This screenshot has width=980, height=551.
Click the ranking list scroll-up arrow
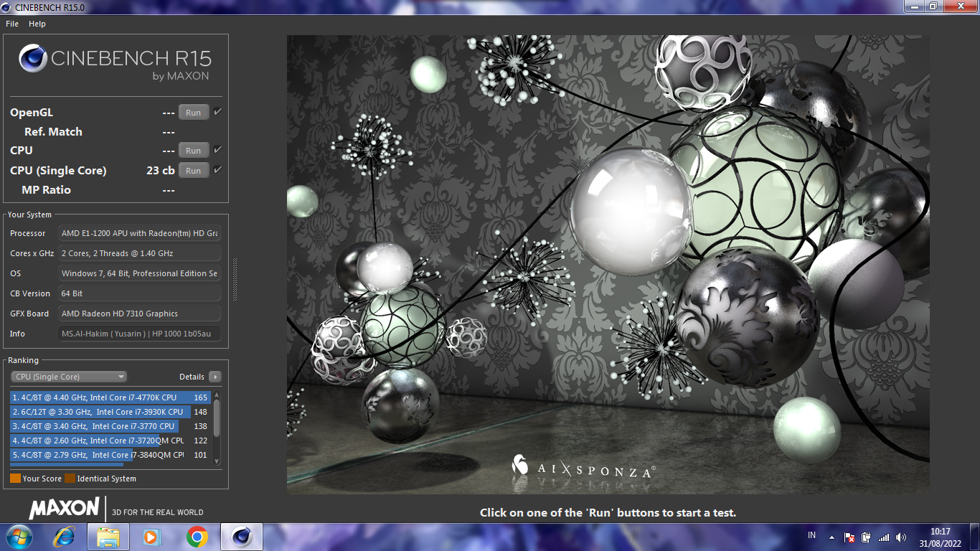[x=217, y=395]
